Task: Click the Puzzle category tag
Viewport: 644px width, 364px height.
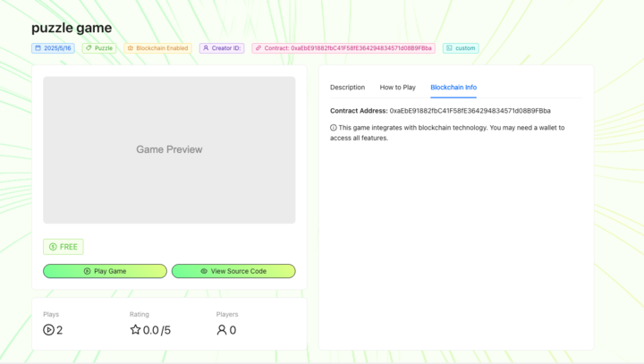Action: (x=99, y=48)
